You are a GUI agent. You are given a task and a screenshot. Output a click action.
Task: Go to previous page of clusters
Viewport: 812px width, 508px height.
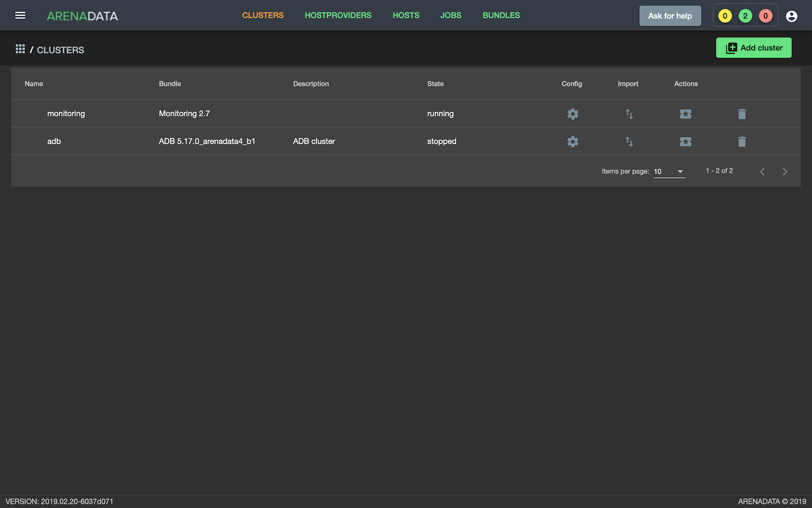[x=762, y=172]
